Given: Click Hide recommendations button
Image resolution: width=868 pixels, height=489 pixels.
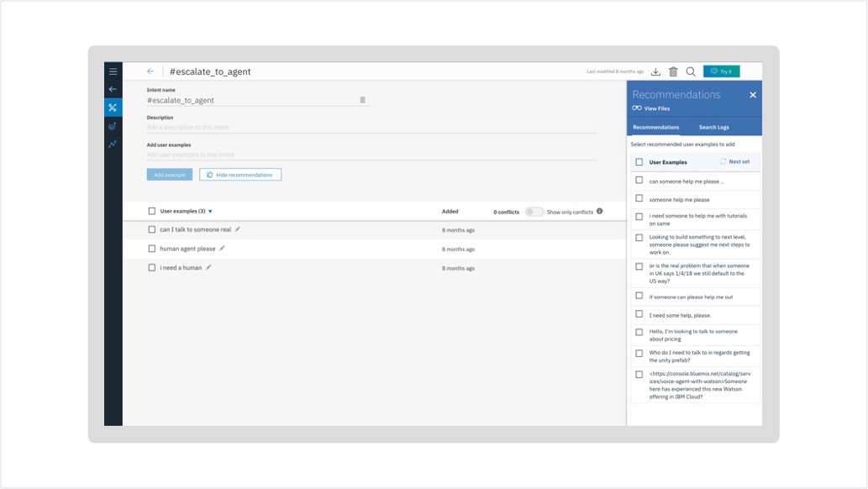Looking at the screenshot, I should [x=240, y=175].
